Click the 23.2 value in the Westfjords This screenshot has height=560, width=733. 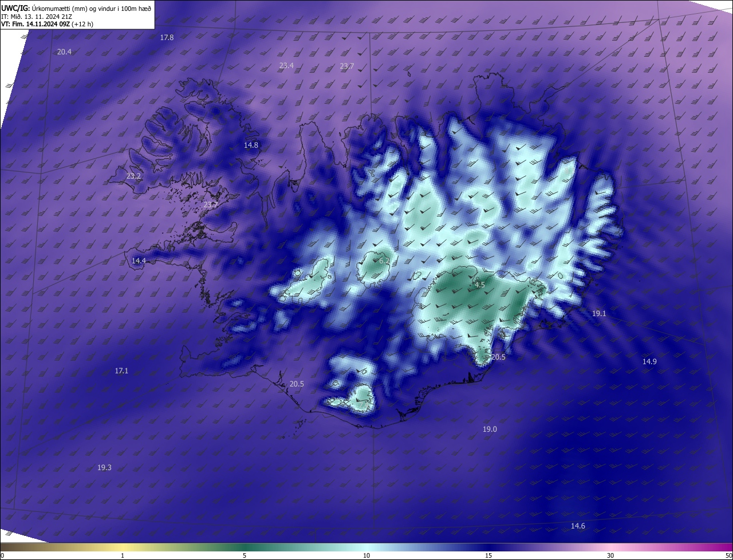click(x=133, y=176)
